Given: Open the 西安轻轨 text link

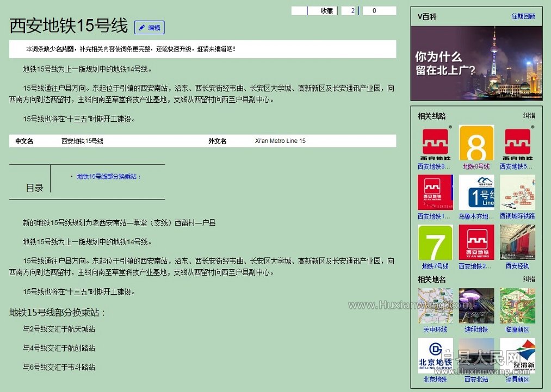Looking at the screenshot, I should point(517,266).
